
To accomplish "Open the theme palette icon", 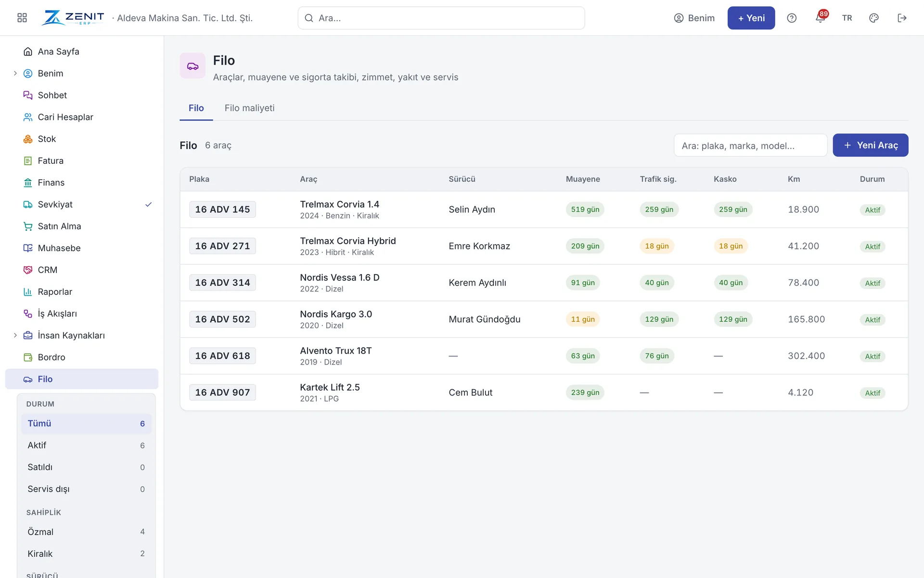I will point(874,18).
